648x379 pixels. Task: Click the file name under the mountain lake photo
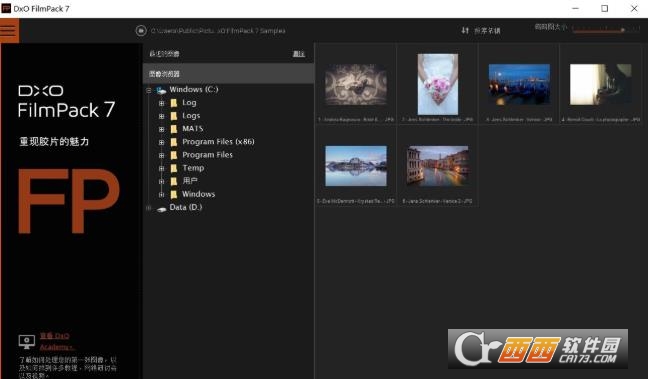(356, 201)
